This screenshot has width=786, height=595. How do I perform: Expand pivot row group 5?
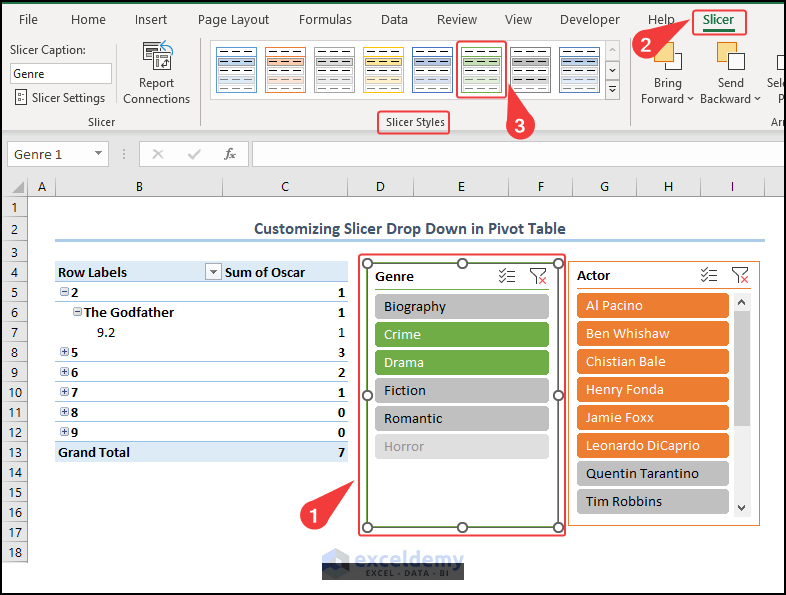pyautogui.click(x=64, y=352)
